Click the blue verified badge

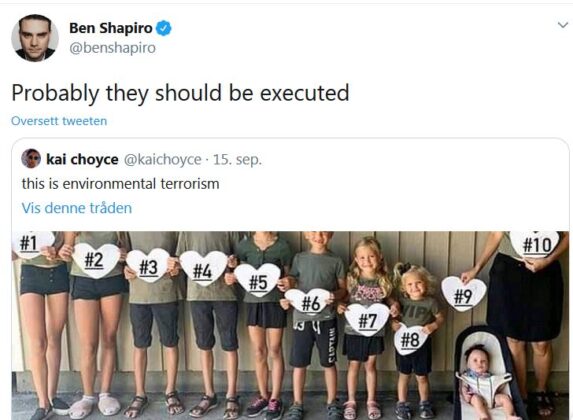pyautogui.click(x=164, y=28)
